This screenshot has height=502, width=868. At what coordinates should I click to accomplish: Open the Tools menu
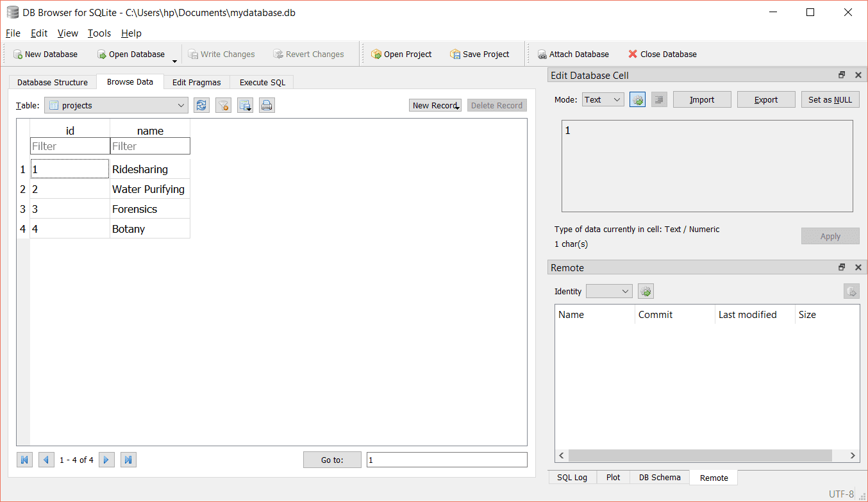click(x=99, y=33)
